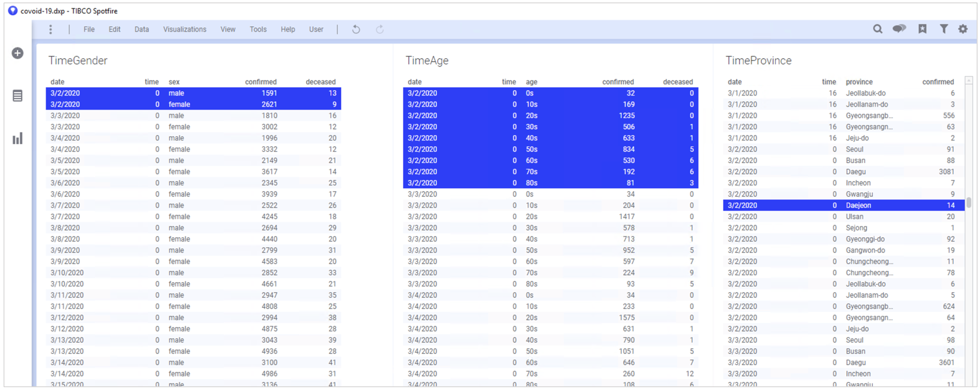
Task: Select the highlighted Daejeon row
Action: coord(844,205)
